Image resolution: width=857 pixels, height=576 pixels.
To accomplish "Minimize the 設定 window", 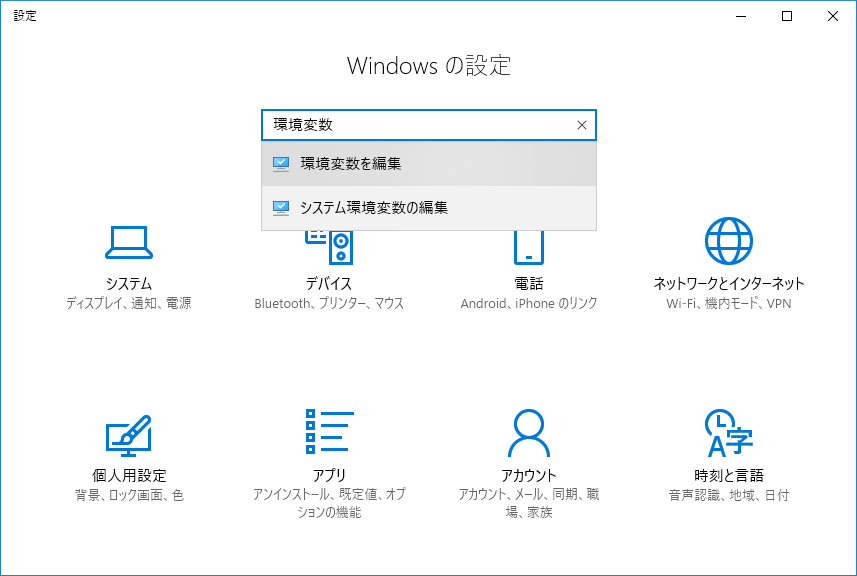I will tap(741, 16).
